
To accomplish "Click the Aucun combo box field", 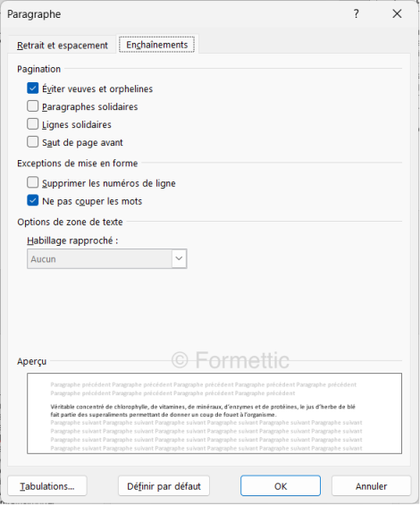I will pos(106,258).
